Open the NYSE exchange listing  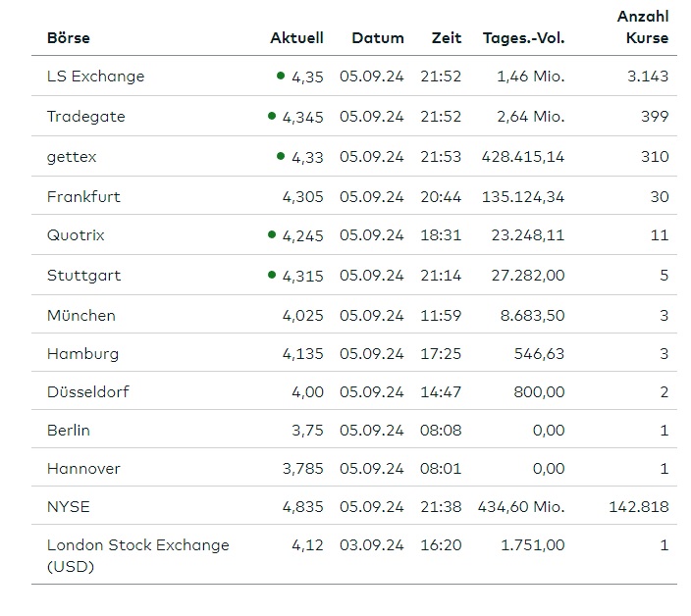coord(68,506)
